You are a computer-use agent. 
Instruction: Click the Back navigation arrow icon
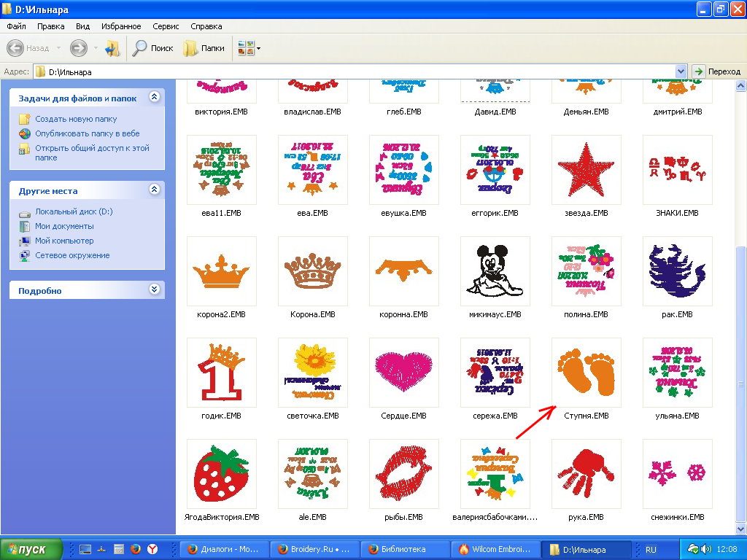pos(16,48)
